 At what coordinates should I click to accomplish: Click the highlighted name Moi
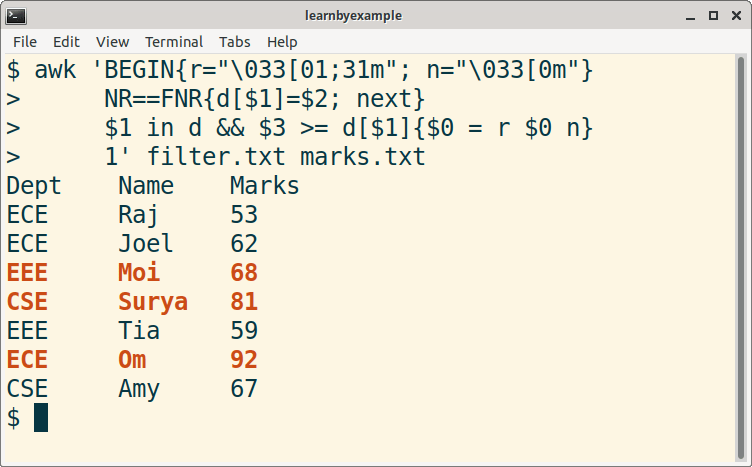[x=139, y=273]
